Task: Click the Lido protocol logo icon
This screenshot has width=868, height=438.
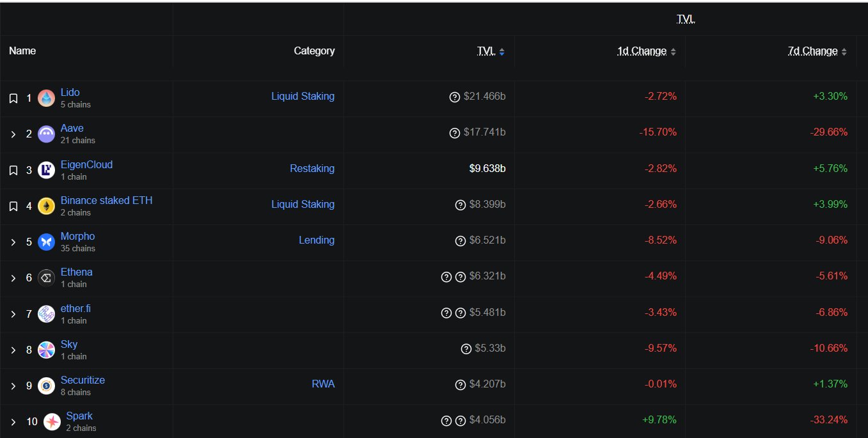Action: tap(46, 98)
